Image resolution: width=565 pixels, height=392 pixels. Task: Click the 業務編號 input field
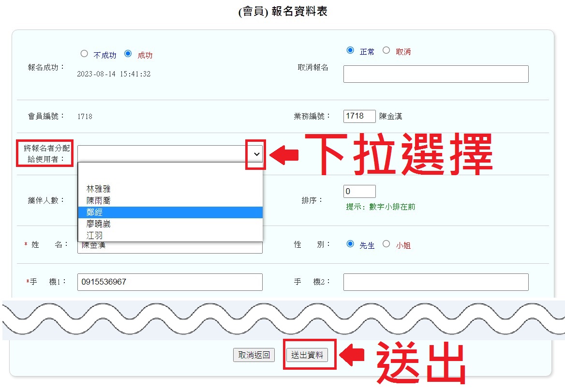[x=359, y=116]
